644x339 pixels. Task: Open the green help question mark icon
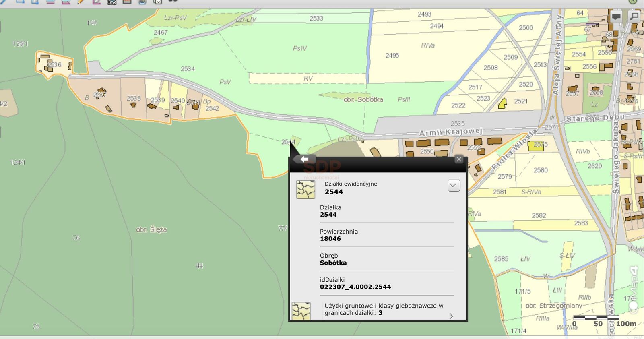[633, 2]
